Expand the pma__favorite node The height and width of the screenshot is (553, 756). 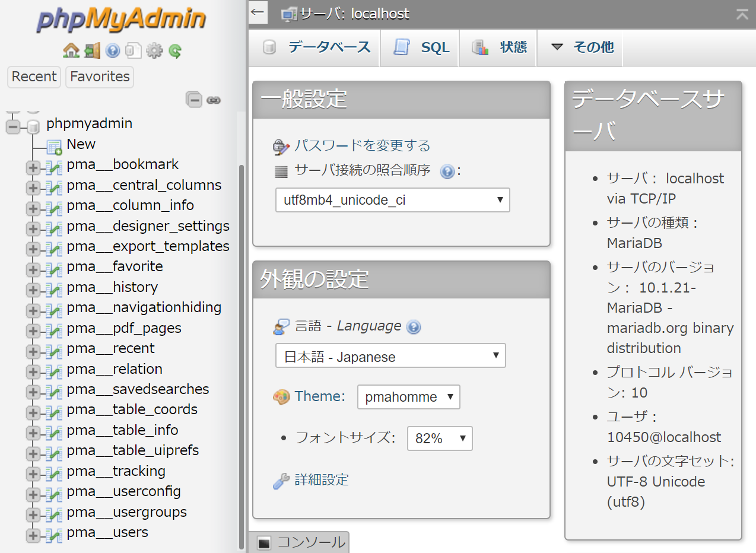pos(33,269)
